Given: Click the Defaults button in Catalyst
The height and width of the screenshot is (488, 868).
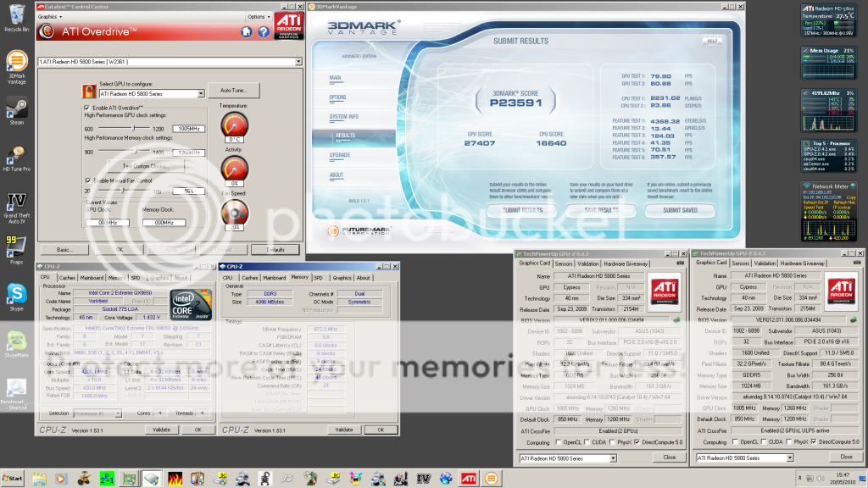Looking at the screenshot, I should pyautogui.click(x=275, y=250).
